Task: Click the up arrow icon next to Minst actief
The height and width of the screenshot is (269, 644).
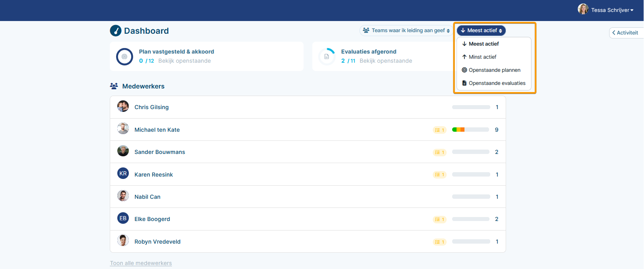Action: click(x=464, y=57)
